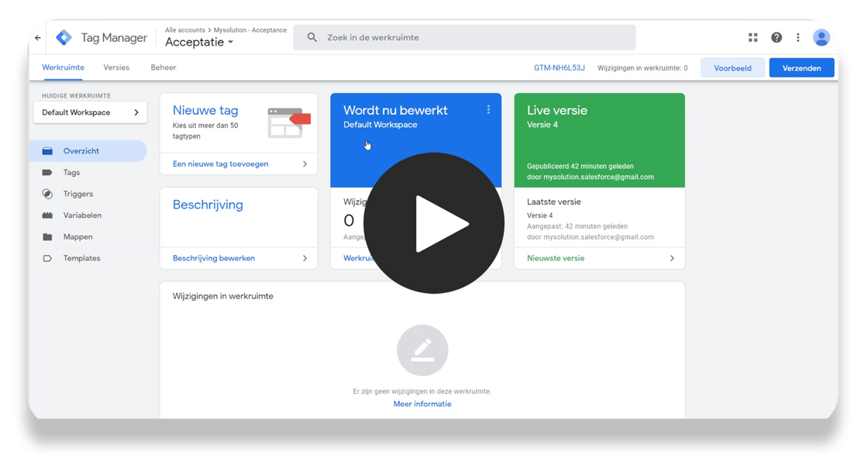This screenshot has width=868, height=472.
Task: Click the chevron beside Beschrijving bewerken
Action: coord(305,258)
